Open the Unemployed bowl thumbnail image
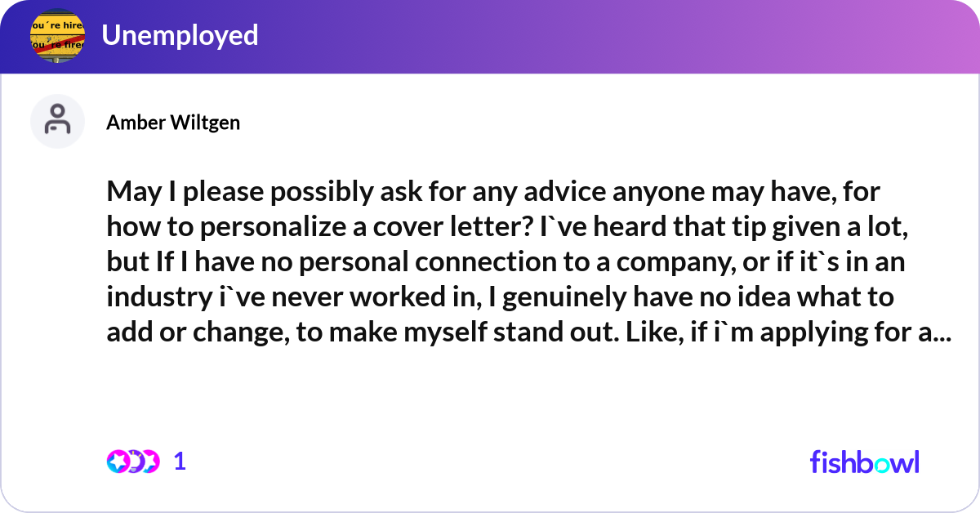Viewport: 980px width, 513px height. [x=57, y=35]
